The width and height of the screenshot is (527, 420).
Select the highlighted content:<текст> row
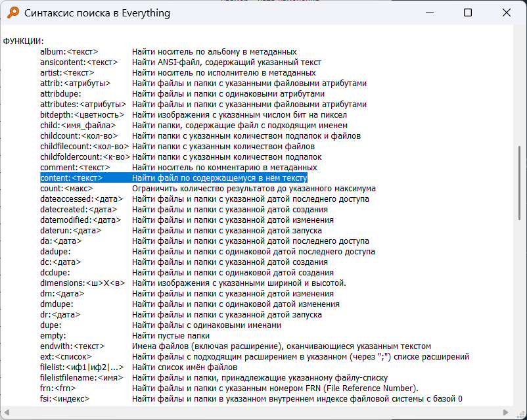(x=173, y=177)
